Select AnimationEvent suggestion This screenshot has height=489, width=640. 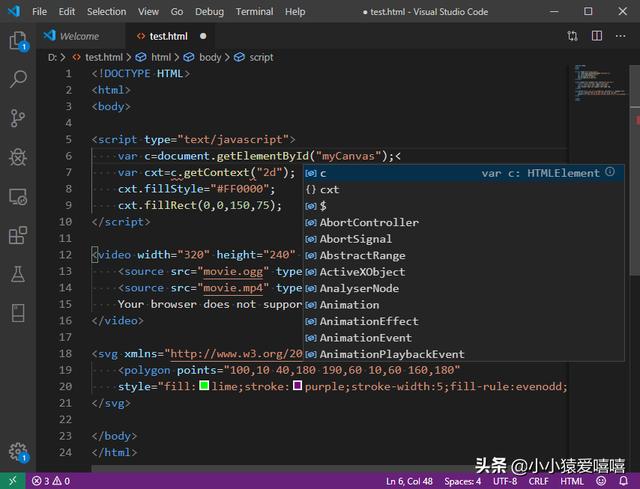[464, 338]
